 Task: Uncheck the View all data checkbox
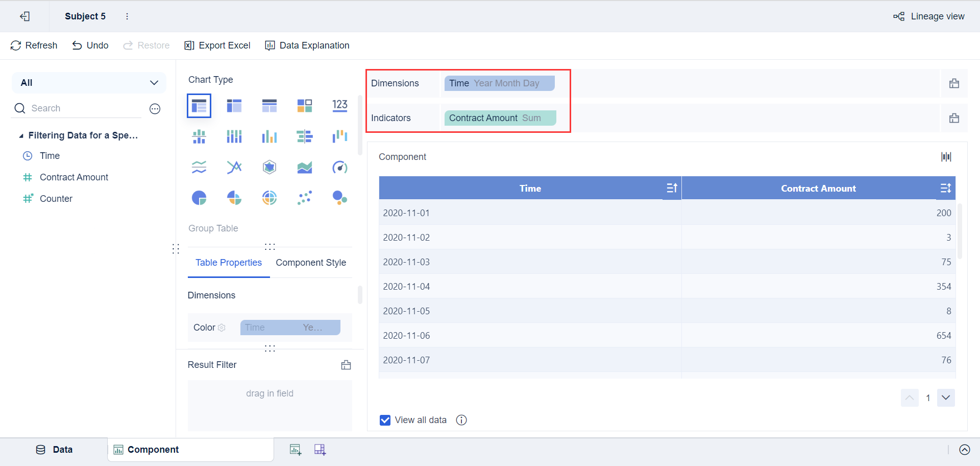point(384,420)
